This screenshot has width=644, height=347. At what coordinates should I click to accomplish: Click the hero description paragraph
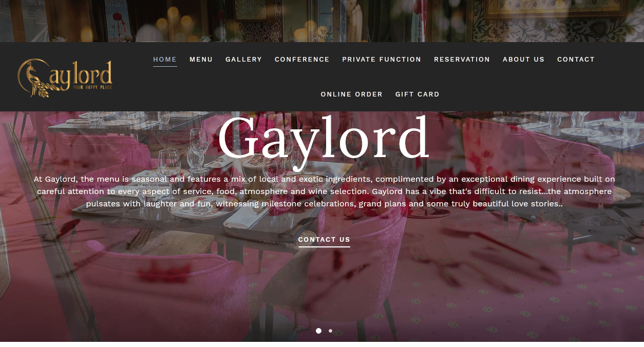point(324,191)
